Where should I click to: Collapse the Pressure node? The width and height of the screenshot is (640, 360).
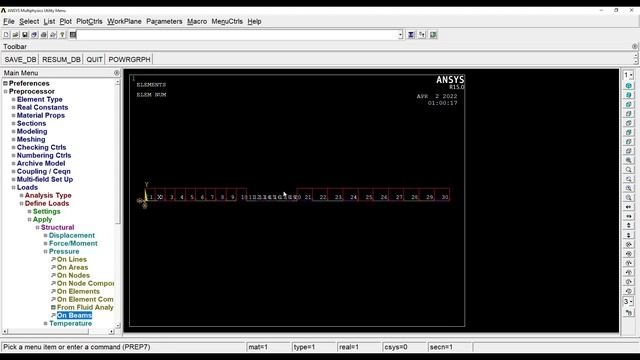click(45, 251)
